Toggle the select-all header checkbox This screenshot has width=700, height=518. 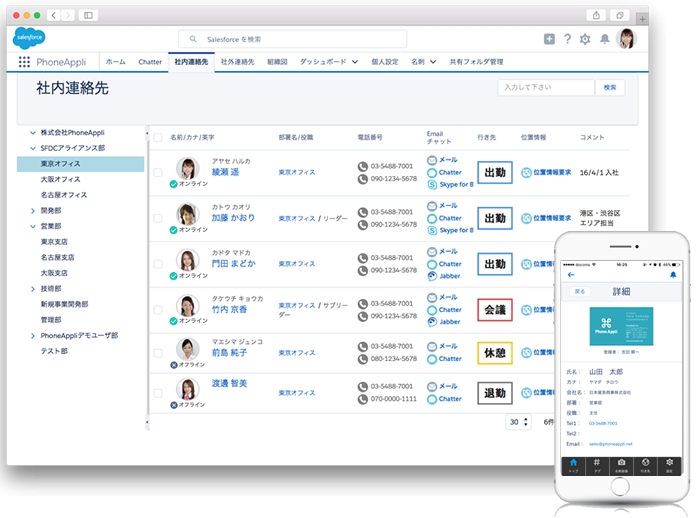[x=158, y=138]
